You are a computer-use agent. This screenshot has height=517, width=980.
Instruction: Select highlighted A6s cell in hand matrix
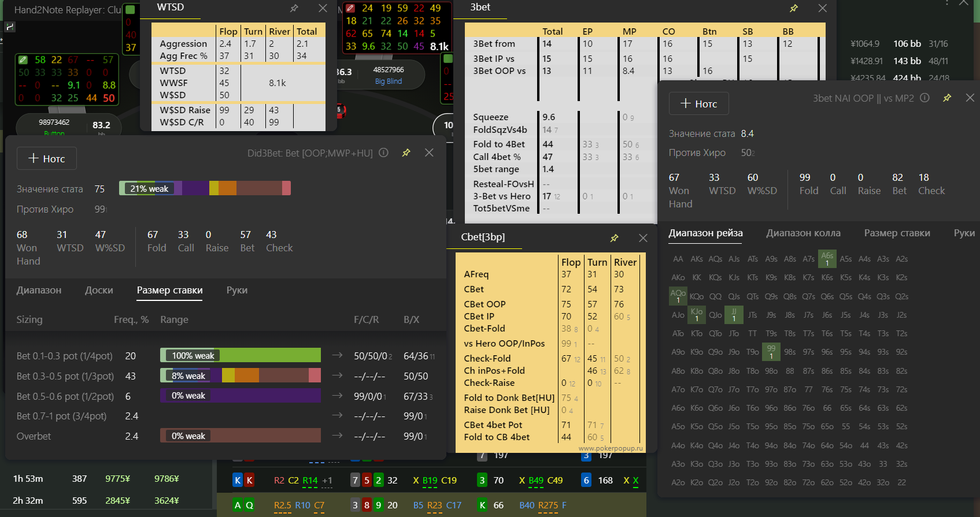(827, 259)
